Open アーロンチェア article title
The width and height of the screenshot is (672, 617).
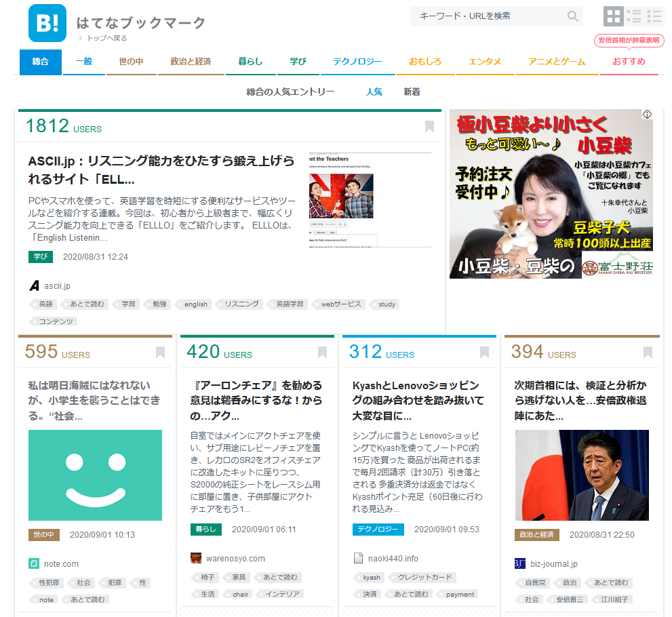click(x=256, y=401)
